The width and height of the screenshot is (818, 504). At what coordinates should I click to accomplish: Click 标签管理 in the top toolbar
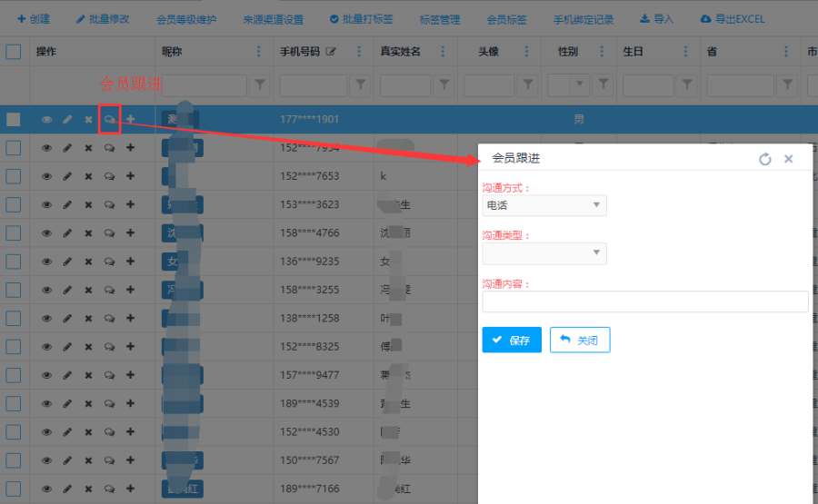click(x=440, y=19)
